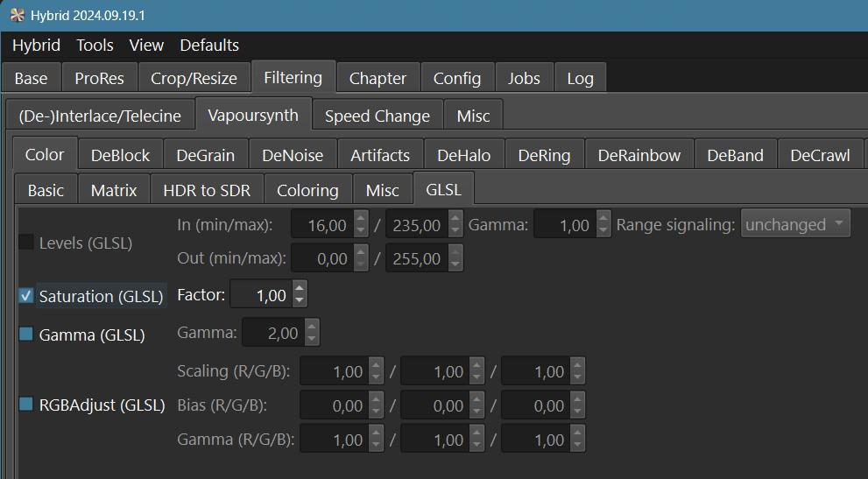
Task: Select the Speed Change tab
Action: tap(377, 116)
